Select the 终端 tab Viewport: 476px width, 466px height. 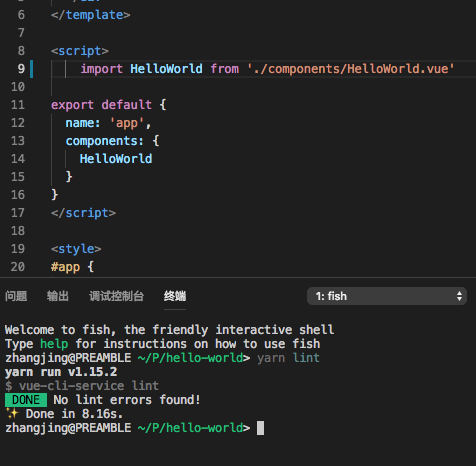tap(175, 296)
